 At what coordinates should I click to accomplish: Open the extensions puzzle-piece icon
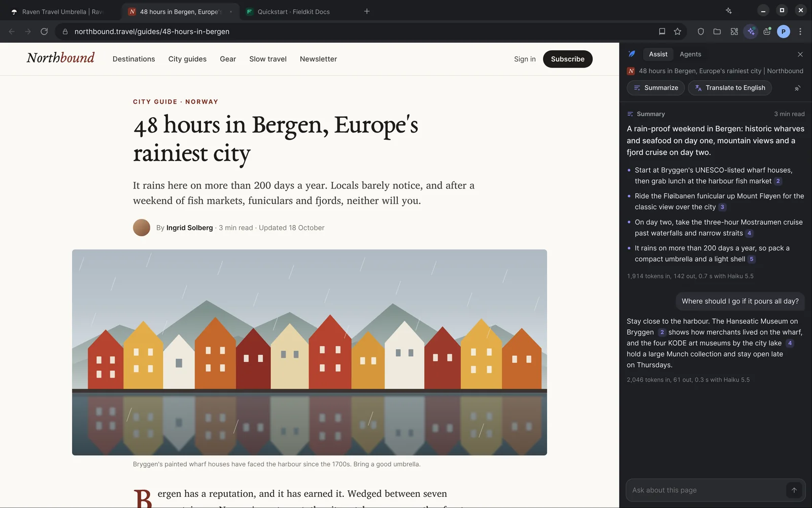click(x=734, y=31)
